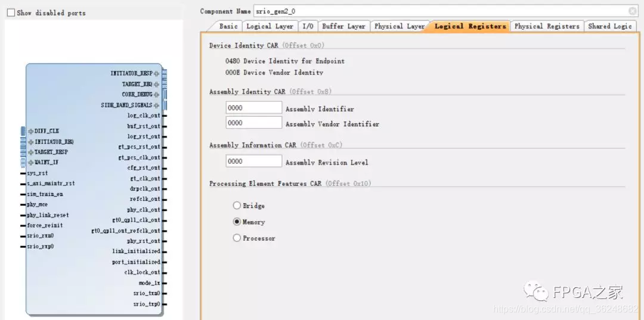Select the Bridge radio button

pyautogui.click(x=237, y=206)
